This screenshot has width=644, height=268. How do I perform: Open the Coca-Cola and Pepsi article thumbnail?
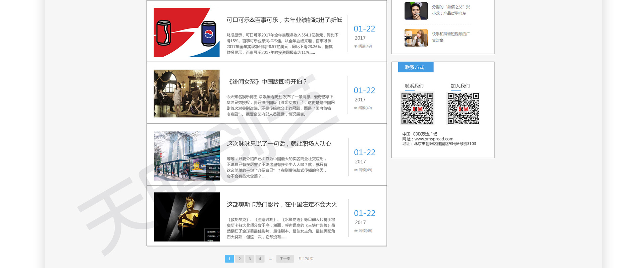pos(186,32)
